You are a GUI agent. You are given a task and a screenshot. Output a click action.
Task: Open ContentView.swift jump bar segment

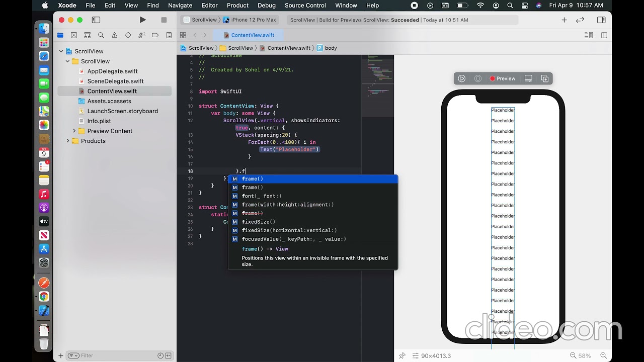(285, 48)
